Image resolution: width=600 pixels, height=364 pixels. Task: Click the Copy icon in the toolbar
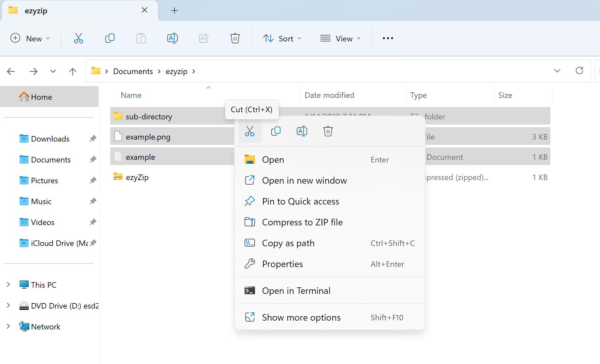coord(110,38)
